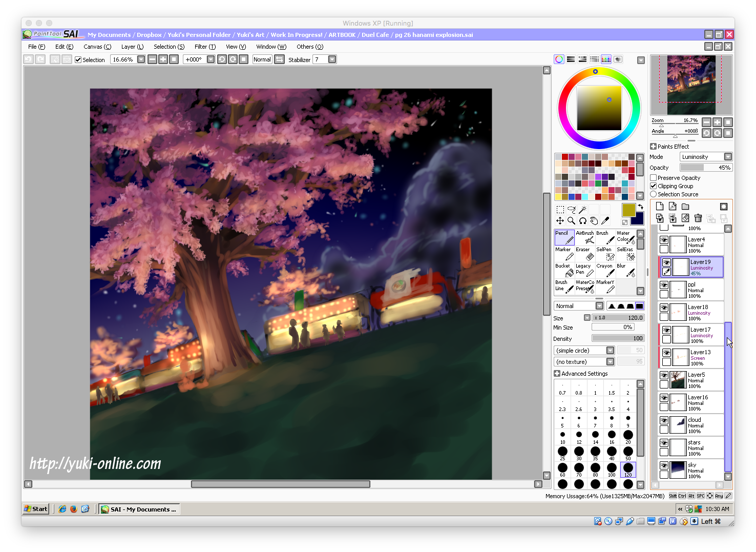756x552 pixels.
Task: Choose the AirBrush tool
Action: pyautogui.click(x=585, y=237)
